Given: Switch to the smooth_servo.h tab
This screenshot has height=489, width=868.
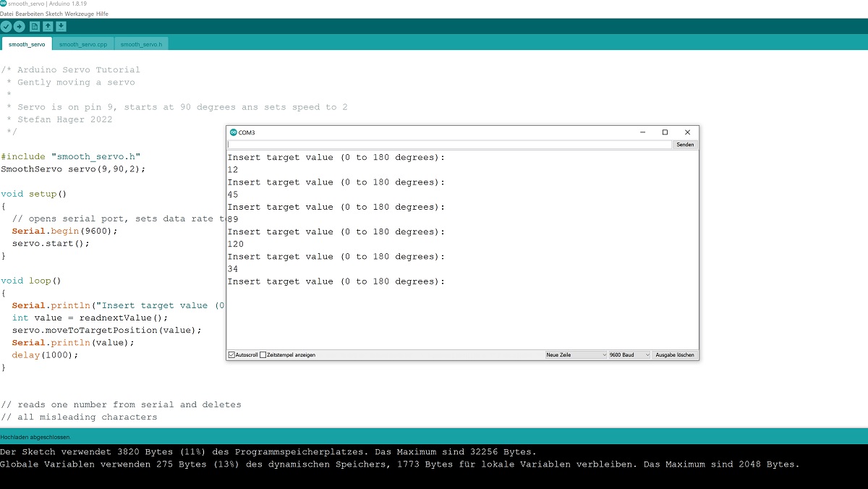Looking at the screenshot, I should pyautogui.click(x=141, y=44).
